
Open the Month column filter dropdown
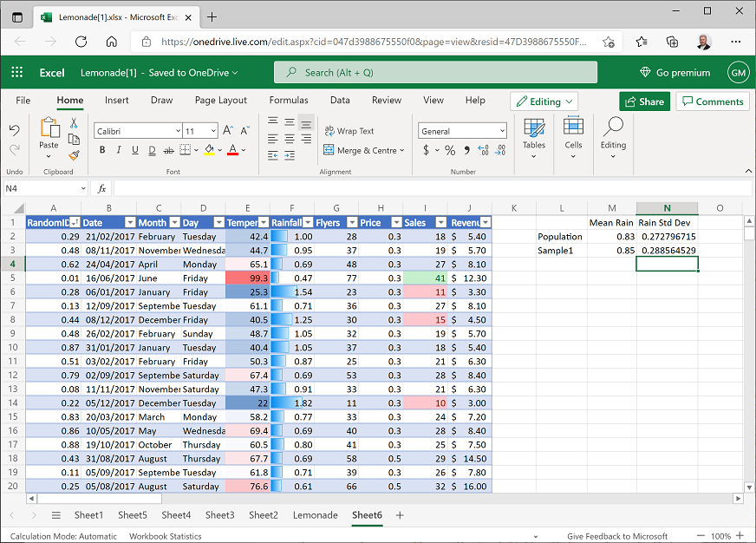tap(175, 223)
